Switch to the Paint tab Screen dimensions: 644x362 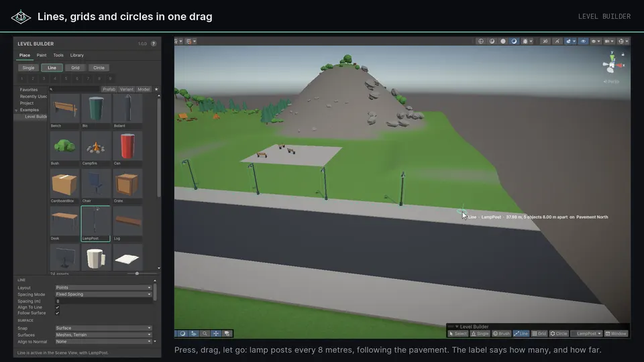(42, 55)
